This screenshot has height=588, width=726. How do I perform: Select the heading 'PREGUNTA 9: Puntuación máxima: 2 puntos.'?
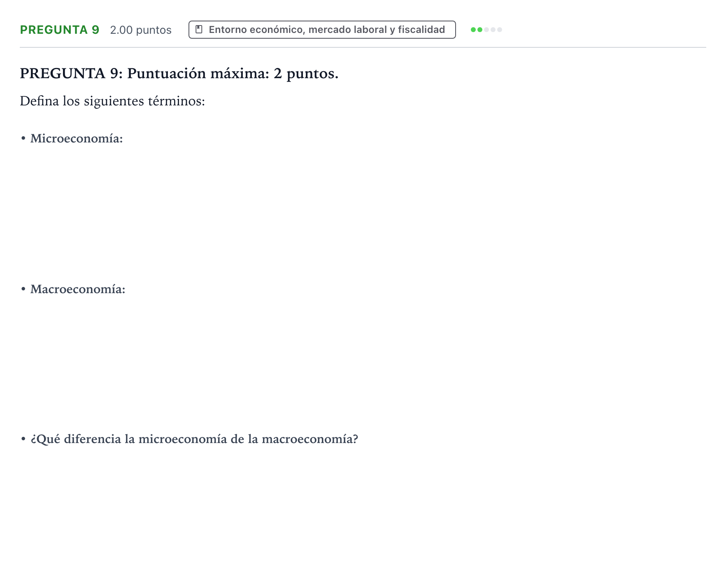coord(179,74)
